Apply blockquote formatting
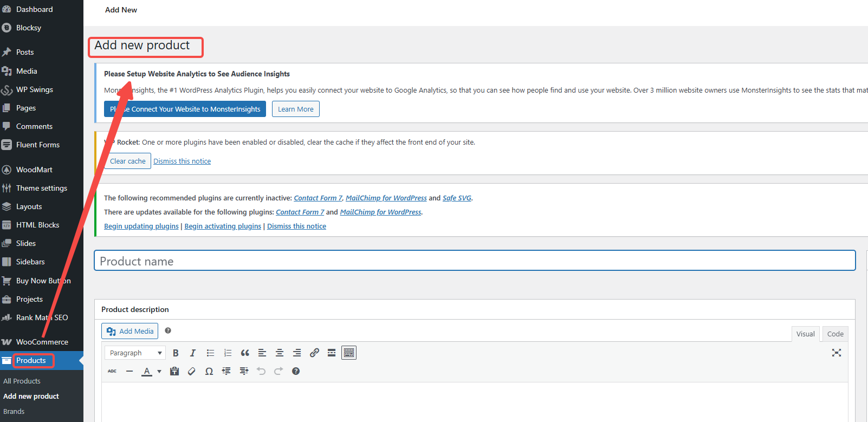 (x=245, y=353)
